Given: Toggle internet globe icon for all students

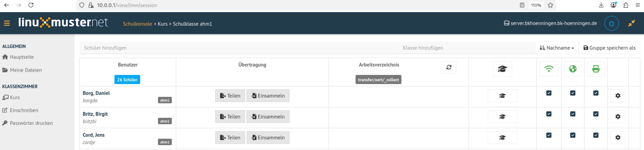Looking at the screenshot, I should tap(573, 69).
